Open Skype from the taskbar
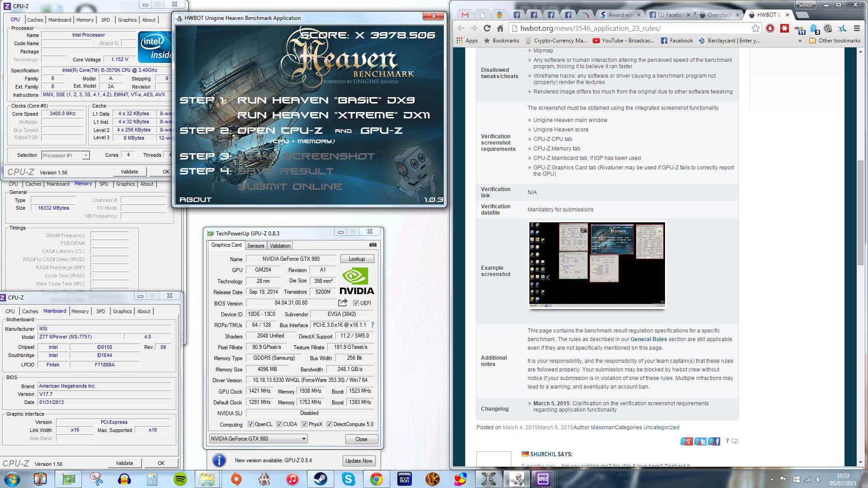Screen dimensions: 868x488 pyautogui.click(x=348, y=479)
